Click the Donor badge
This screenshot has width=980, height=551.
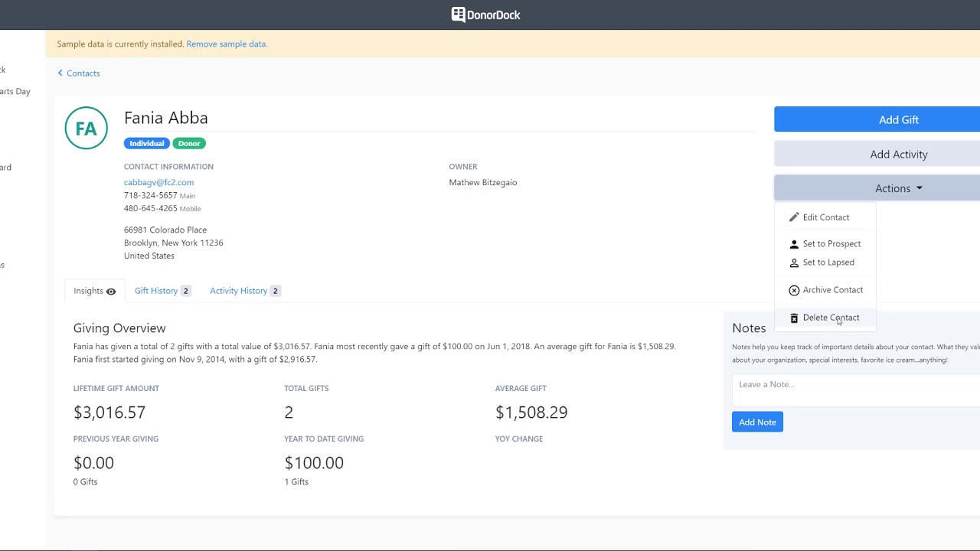[189, 143]
